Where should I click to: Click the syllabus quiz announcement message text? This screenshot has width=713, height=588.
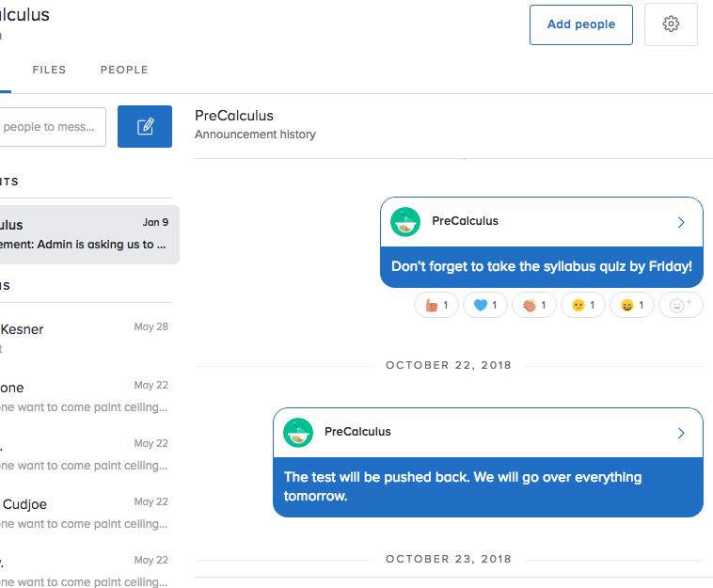pos(541,267)
